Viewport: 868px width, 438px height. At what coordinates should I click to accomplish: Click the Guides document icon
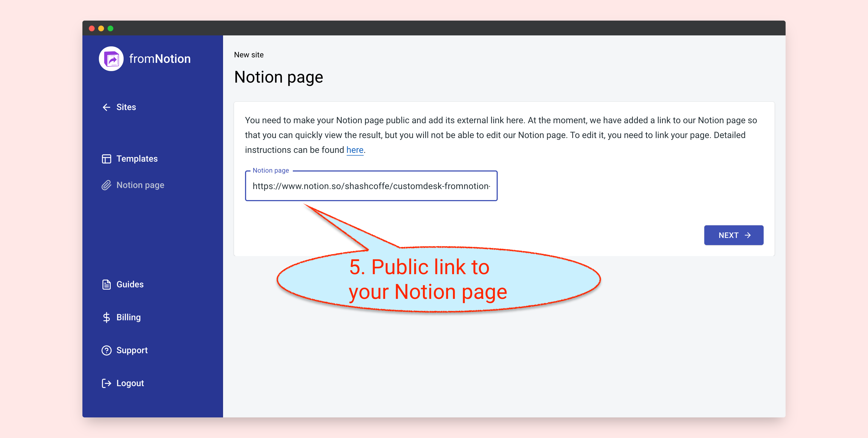(x=107, y=285)
